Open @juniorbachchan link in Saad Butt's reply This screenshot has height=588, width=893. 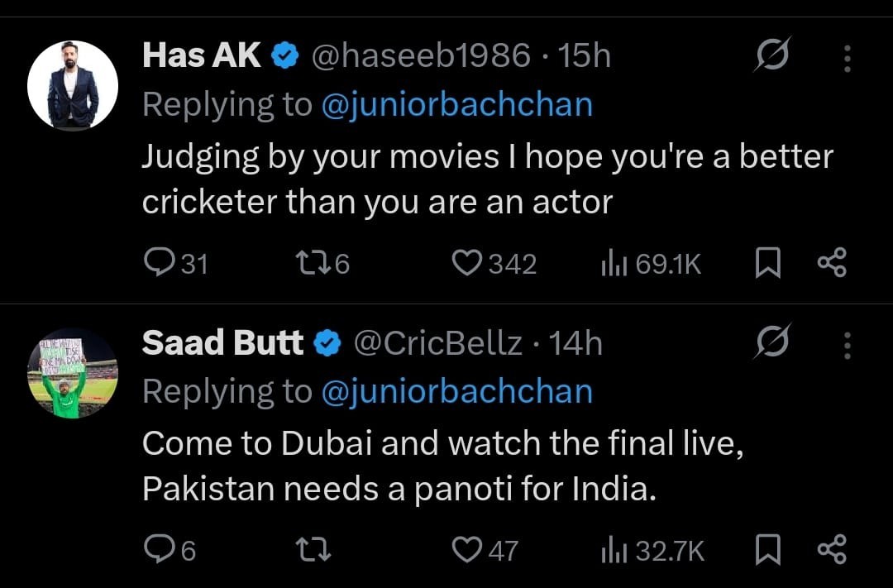[x=456, y=392]
